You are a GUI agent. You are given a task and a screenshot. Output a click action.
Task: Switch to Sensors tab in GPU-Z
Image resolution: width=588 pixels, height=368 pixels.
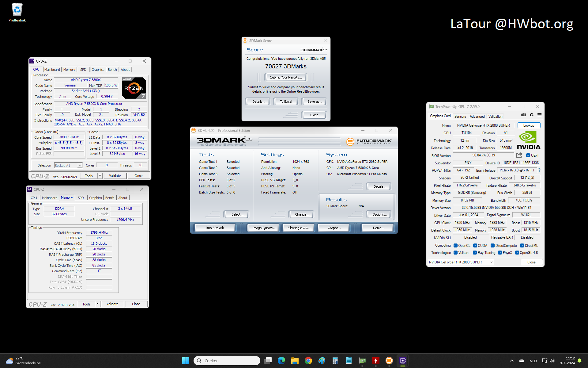[x=460, y=117]
